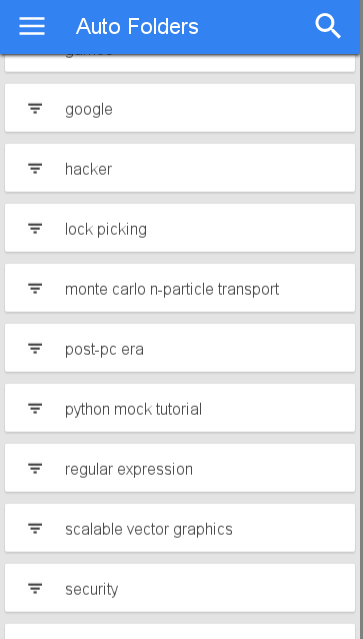This screenshot has width=363, height=639.
Task: Click filter icon beside regular expression
Action: 35,468
